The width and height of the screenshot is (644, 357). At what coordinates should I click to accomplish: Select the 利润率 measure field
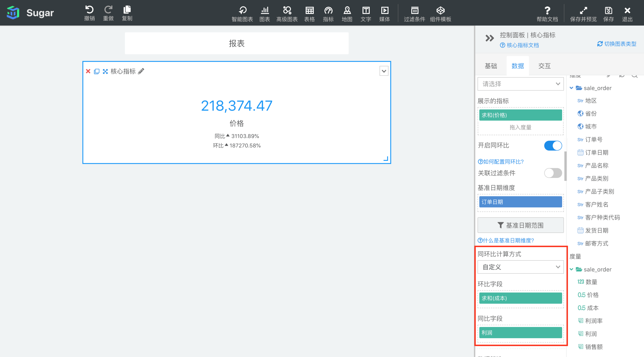(x=590, y=321)
